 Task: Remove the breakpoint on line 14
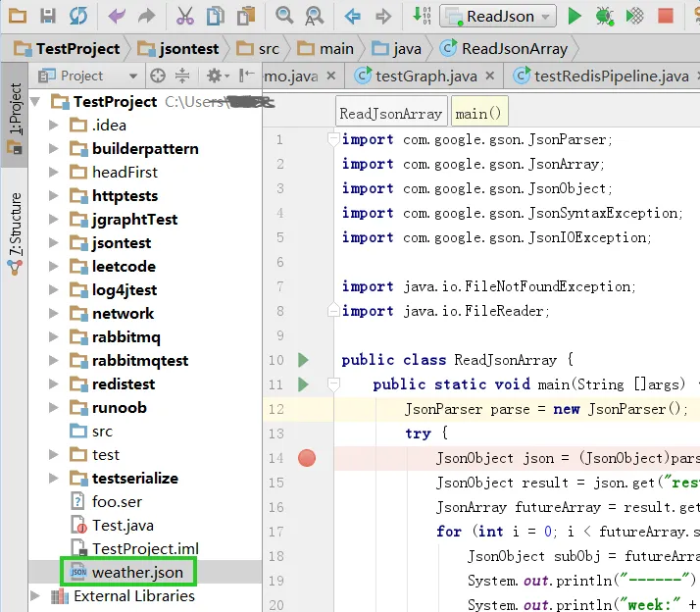tap(307, 458)
